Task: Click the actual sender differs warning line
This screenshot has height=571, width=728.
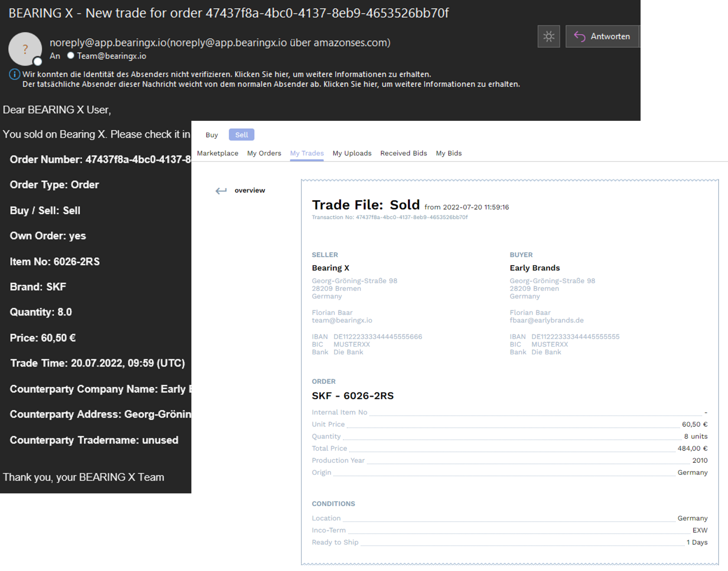Action: [271, 84]
